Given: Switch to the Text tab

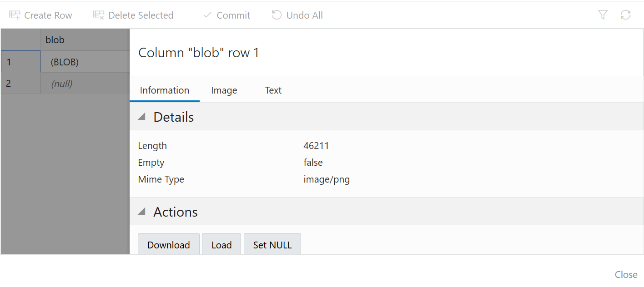Looking at the screenshot, I should 273,90.
